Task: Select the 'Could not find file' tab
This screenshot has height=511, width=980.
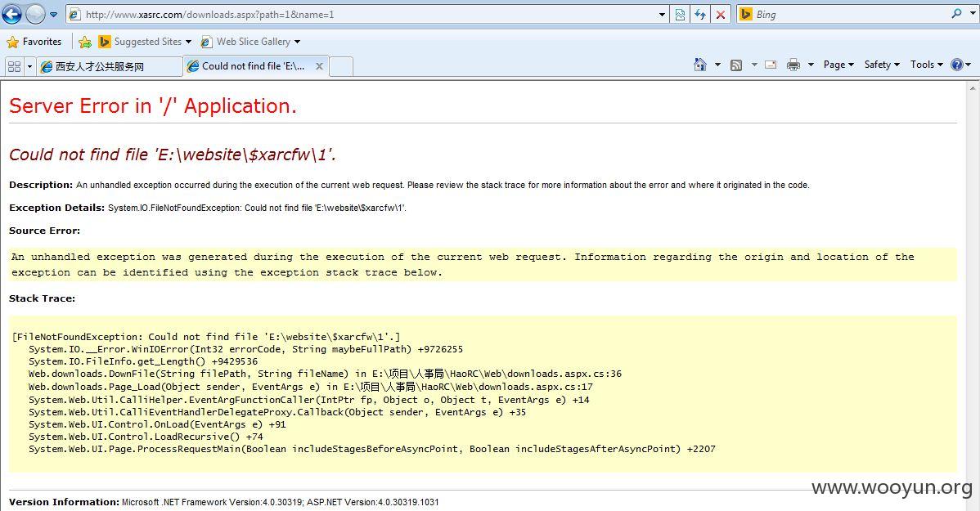Action: [x=253, y=66]
